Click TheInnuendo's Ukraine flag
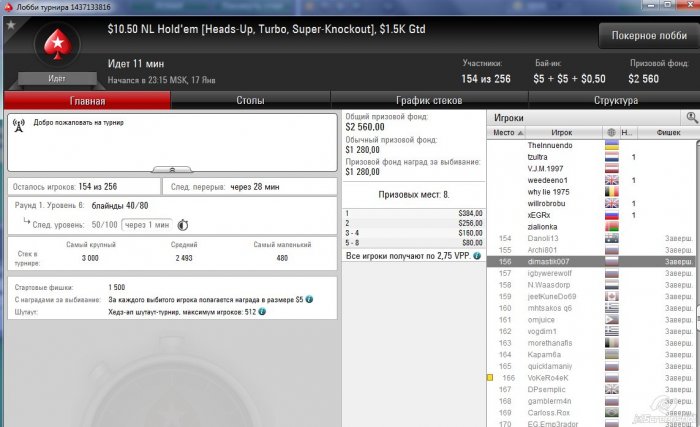700x427 pixels. 612,145
